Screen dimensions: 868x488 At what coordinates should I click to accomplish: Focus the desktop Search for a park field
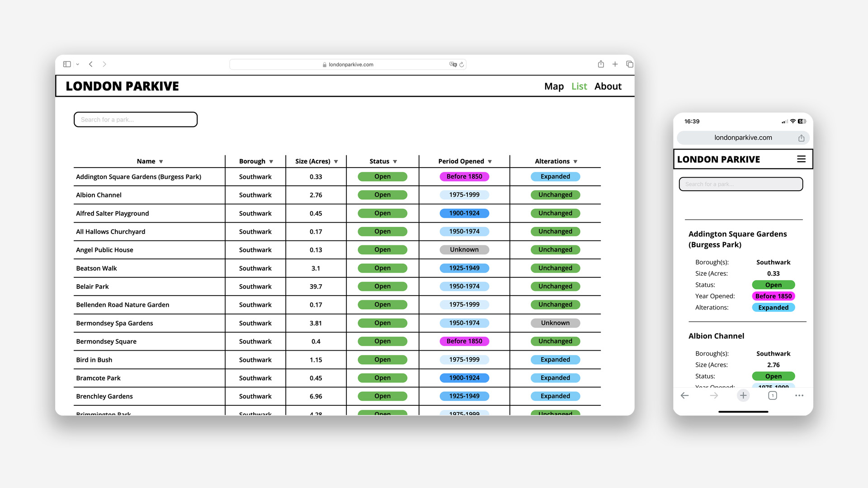pos(136,120)
